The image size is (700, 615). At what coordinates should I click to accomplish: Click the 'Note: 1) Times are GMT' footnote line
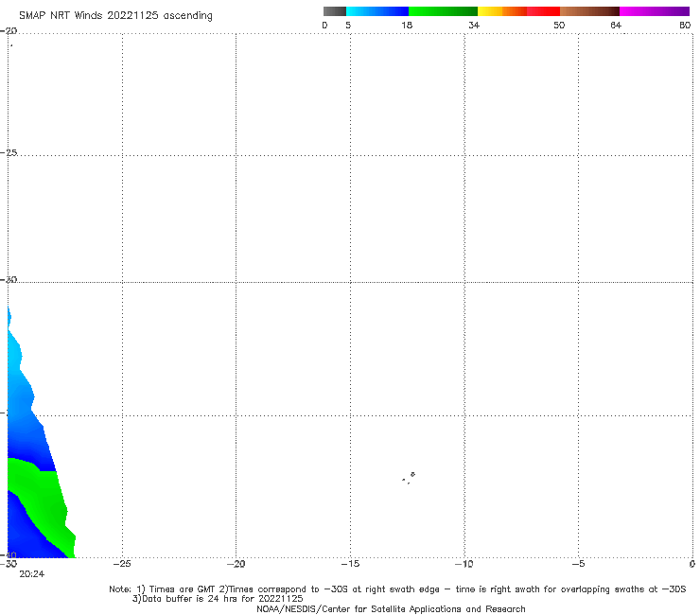(x=397, y=589)
